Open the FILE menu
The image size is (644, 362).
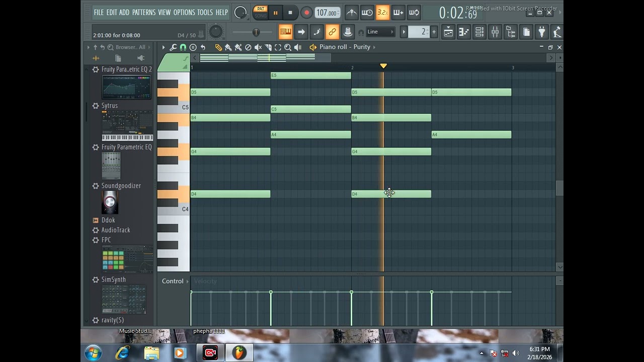[99, 12]
